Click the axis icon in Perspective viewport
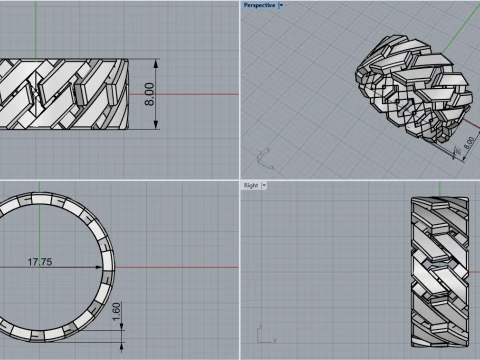Viewport: 480px width, 360px height. (x=266, y=159)
